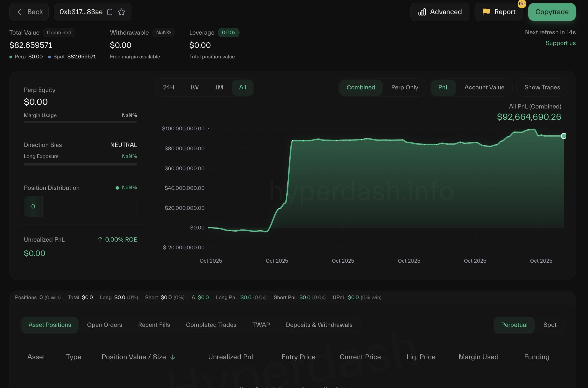This screenshot has height=388, width=588.
Task: Toggle chart to Account Value view
Action: (484, 87)
